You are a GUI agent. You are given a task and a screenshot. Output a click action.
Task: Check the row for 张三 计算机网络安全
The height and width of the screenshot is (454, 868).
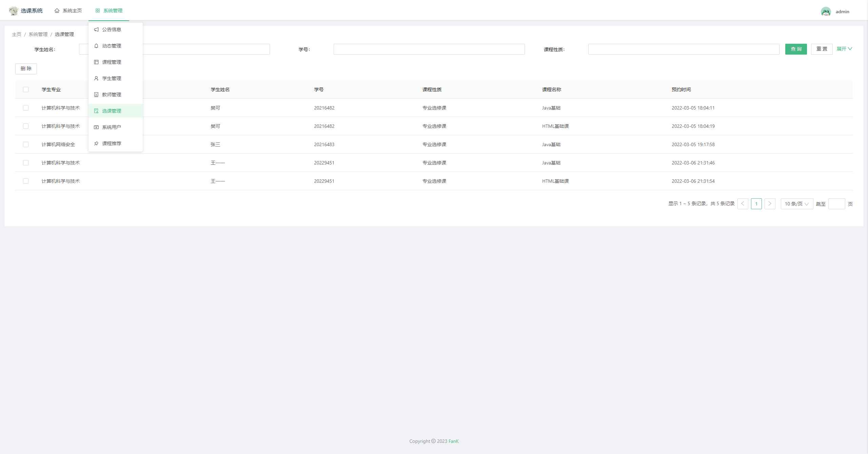coord(26,144)
